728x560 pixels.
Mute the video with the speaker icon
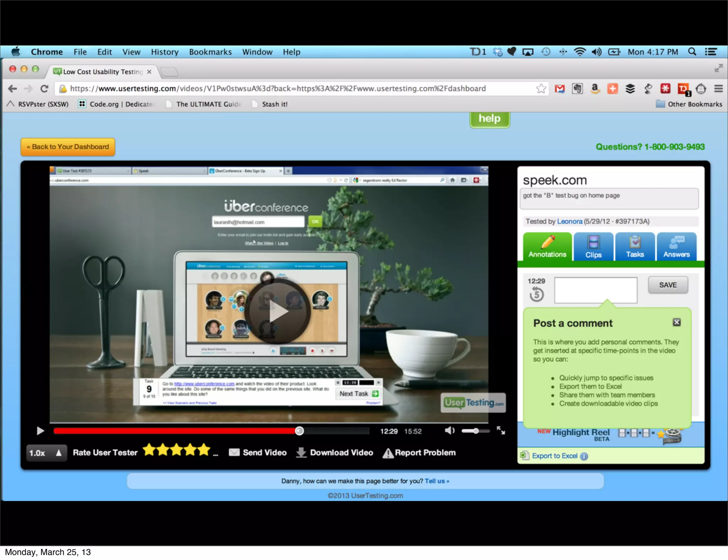tap(449, 431)
